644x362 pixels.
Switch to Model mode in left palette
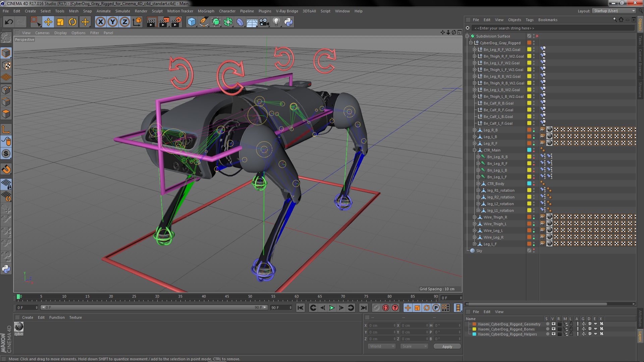point(6,53)
